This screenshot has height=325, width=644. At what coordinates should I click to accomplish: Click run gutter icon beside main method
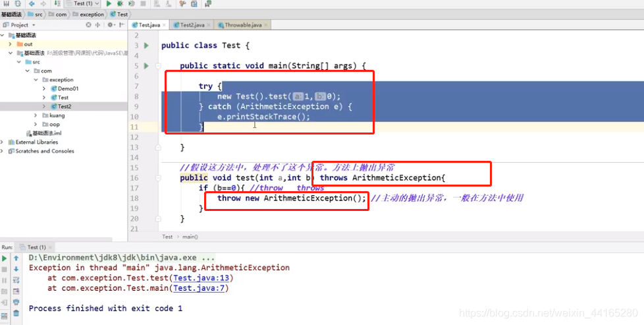point(147,65)
